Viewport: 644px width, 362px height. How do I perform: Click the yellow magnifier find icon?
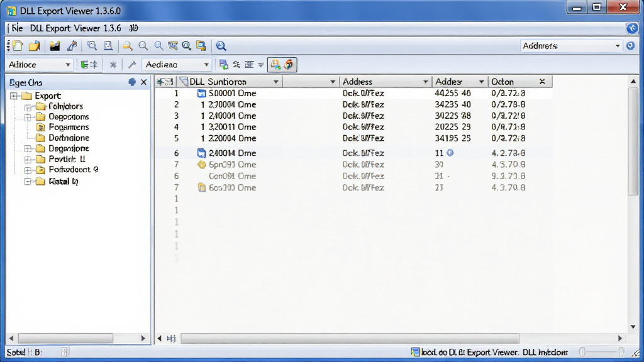128,45
